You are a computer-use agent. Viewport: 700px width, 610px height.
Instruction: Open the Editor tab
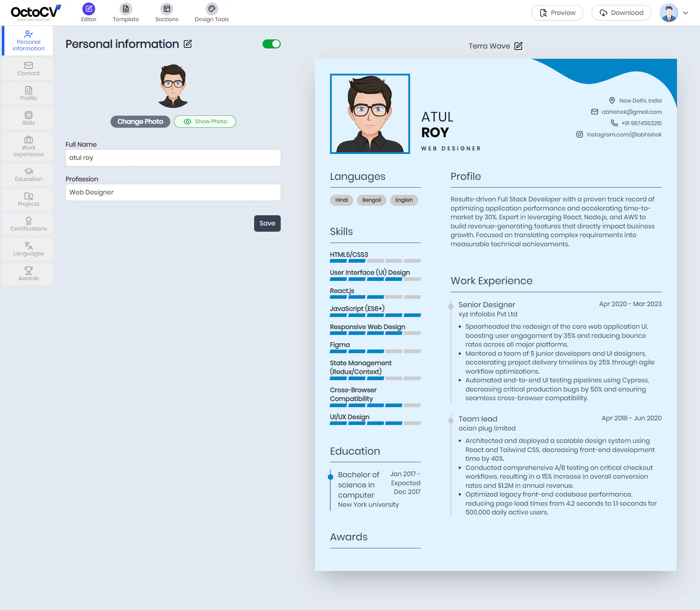(x=89, y=13)
